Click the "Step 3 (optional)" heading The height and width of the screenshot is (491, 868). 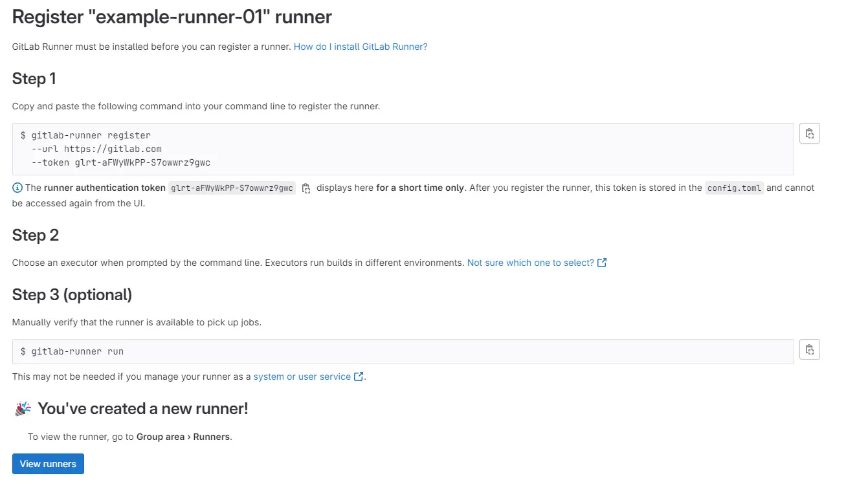click(x=72, y=295)
